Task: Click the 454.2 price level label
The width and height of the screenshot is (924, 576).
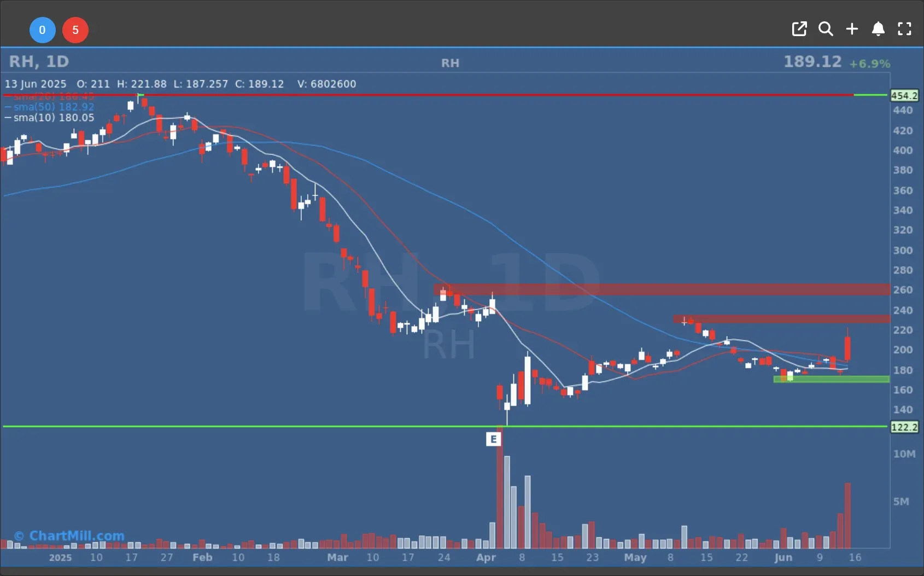Action: (x=904, y=96)
